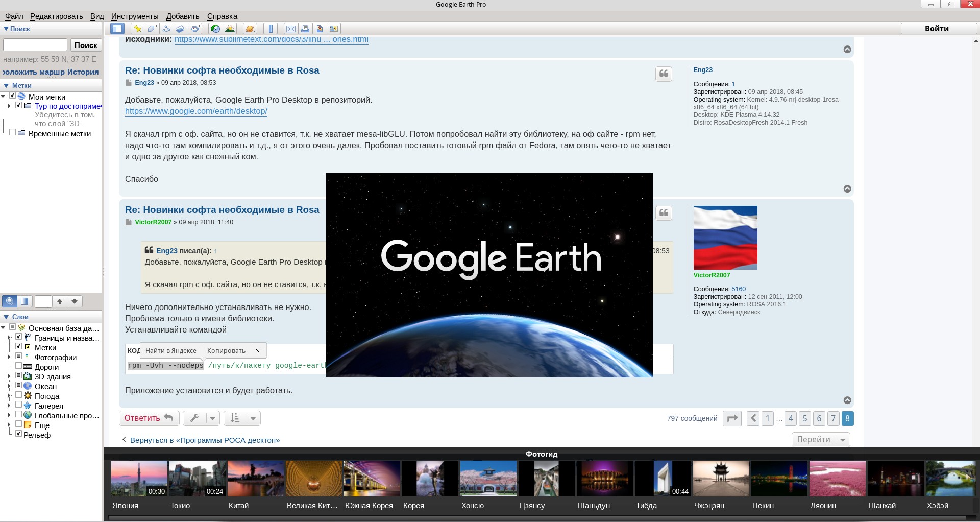Screen dimensions: 980x522
Task: Click the Record a Tour camera icon
Action: point(195,29)
